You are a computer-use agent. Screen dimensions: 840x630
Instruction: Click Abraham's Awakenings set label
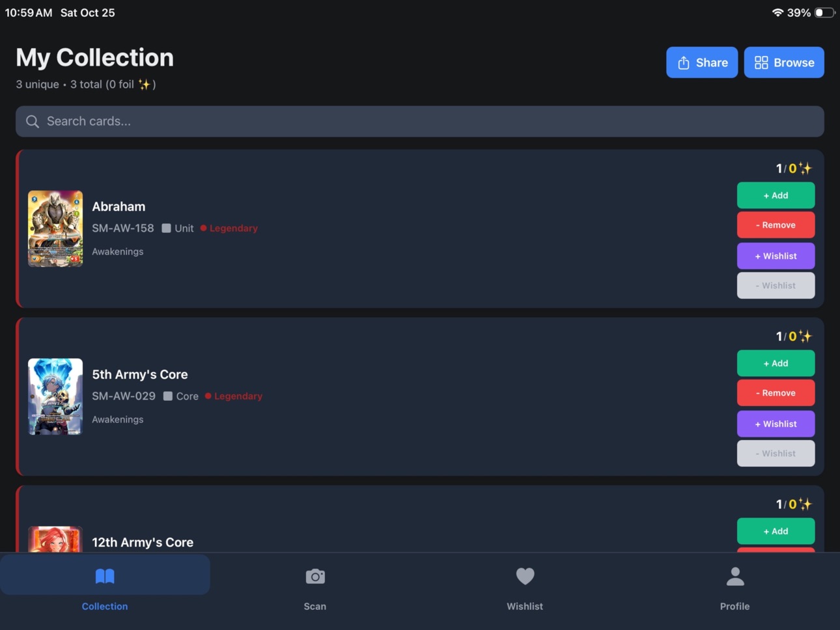click(118, 251)
